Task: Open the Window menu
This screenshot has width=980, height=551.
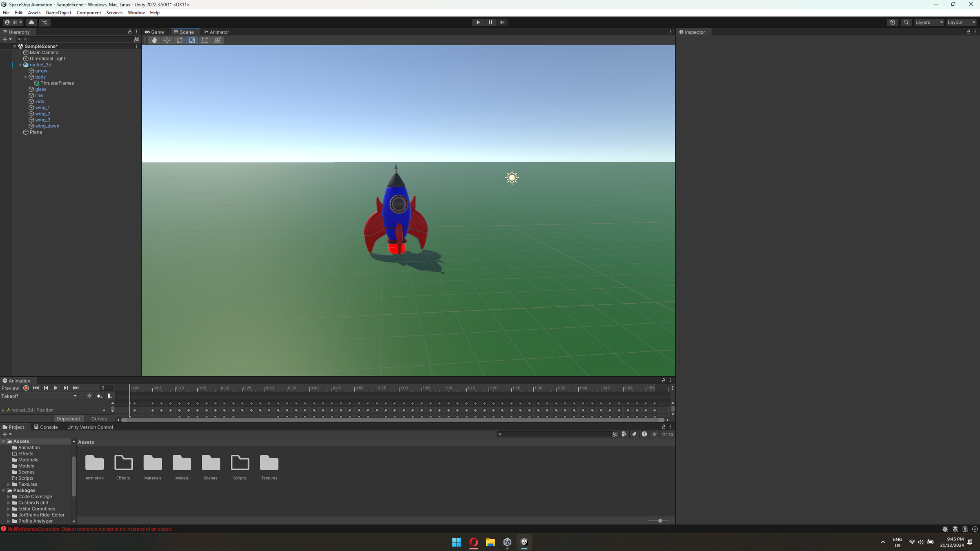Action: coord(136,13)
